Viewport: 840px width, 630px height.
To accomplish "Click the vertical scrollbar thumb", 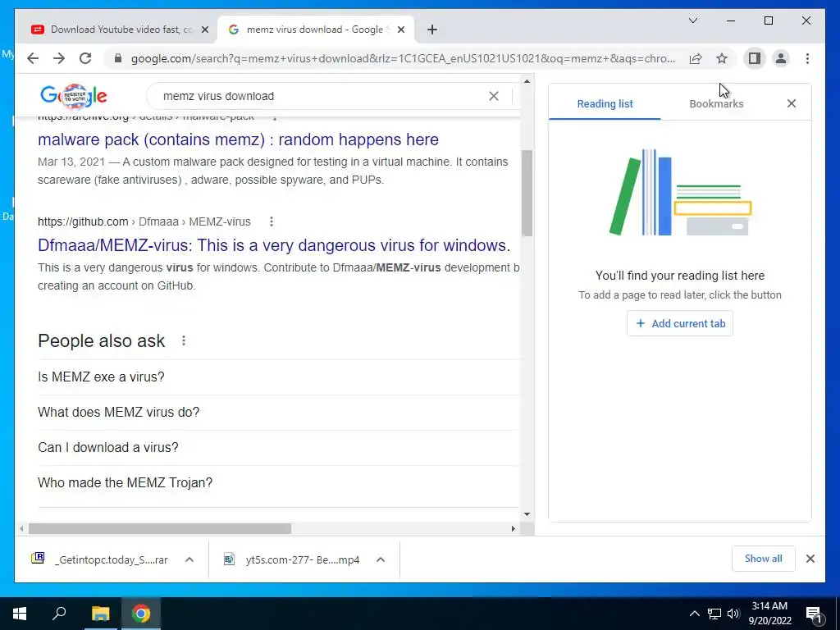I will [527, 193].
